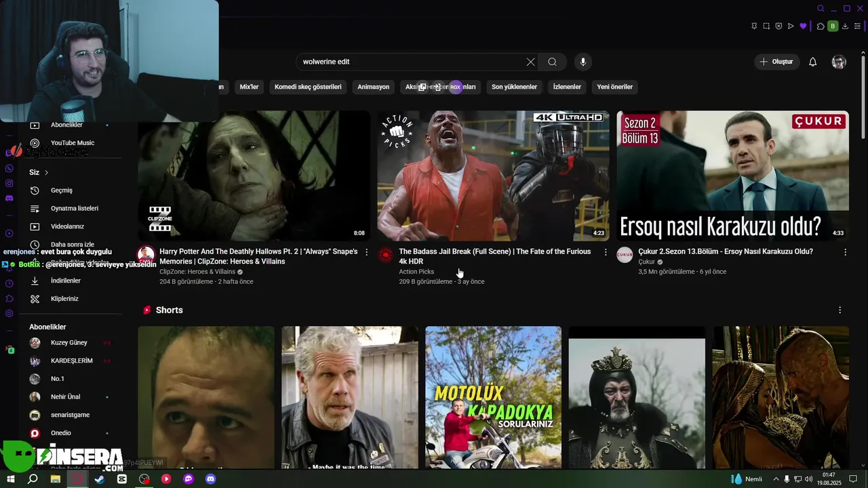868x488 pixels.
Task: Click the Action Picks channel name
Action: (x=416, y=272)
